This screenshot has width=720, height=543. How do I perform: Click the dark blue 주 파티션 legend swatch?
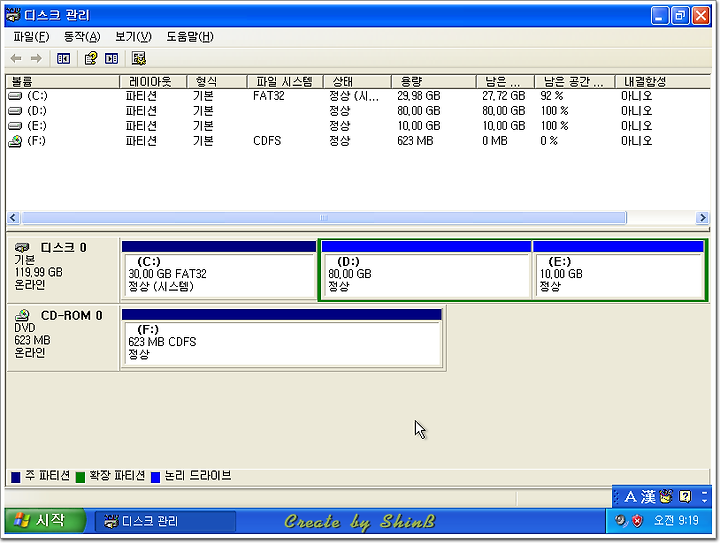click(x=16, y=477)
